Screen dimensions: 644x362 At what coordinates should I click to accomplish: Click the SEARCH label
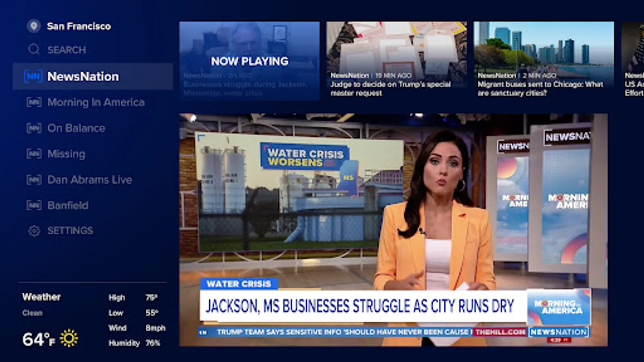coord(67,50)
